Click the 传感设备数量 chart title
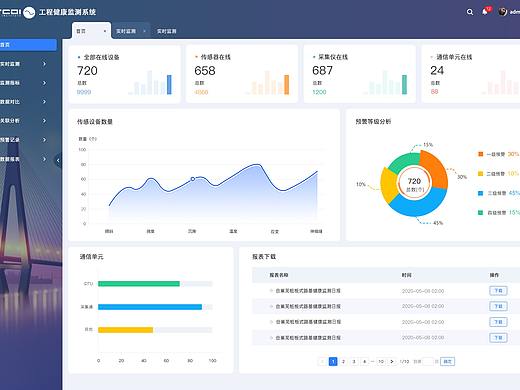Screen dimensions: 520x390 pos(95,122)
